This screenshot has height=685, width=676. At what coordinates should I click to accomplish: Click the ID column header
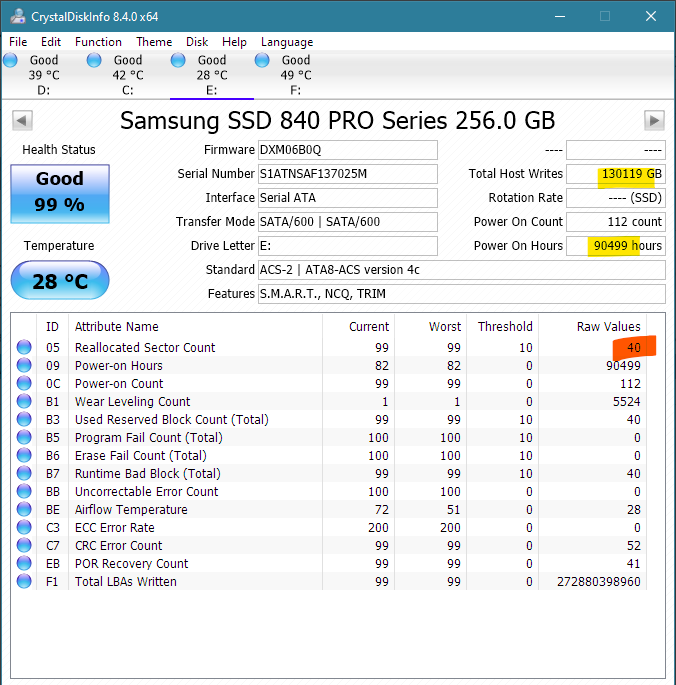52,327
